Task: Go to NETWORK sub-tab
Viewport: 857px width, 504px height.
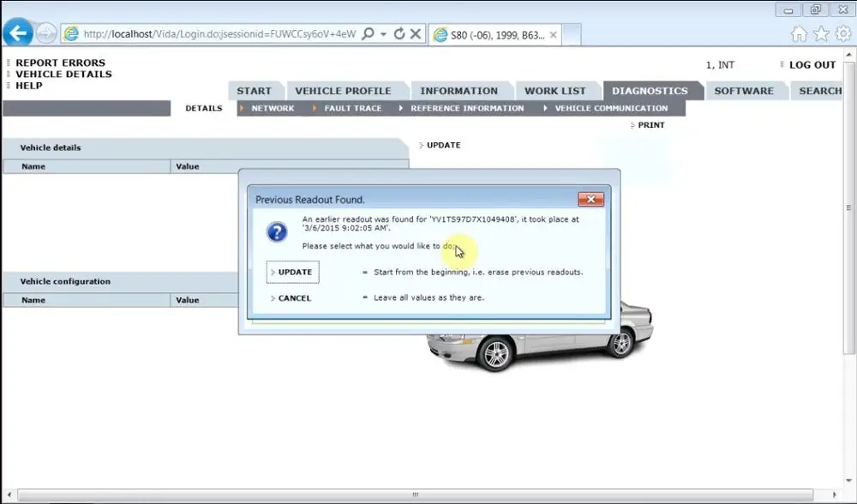Action: coord(273,108)
